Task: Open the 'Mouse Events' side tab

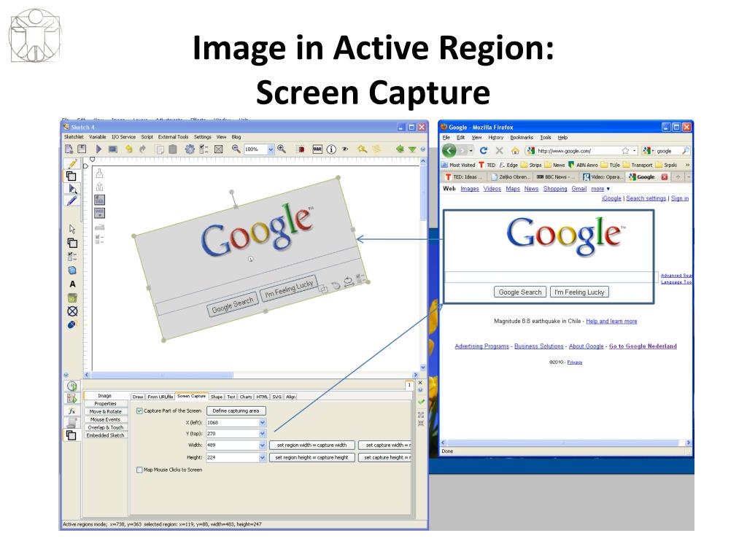Action: pyautogui.click(x=105, y=420)
